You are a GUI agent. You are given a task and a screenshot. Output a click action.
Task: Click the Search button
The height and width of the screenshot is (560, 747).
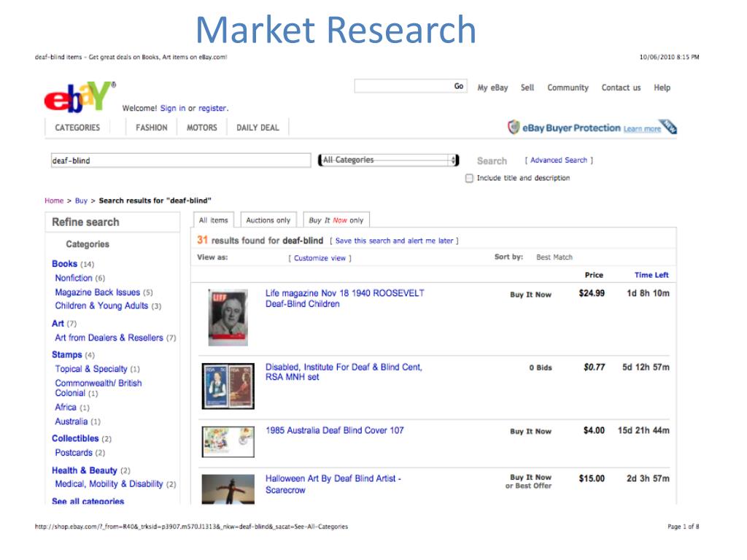492,161
